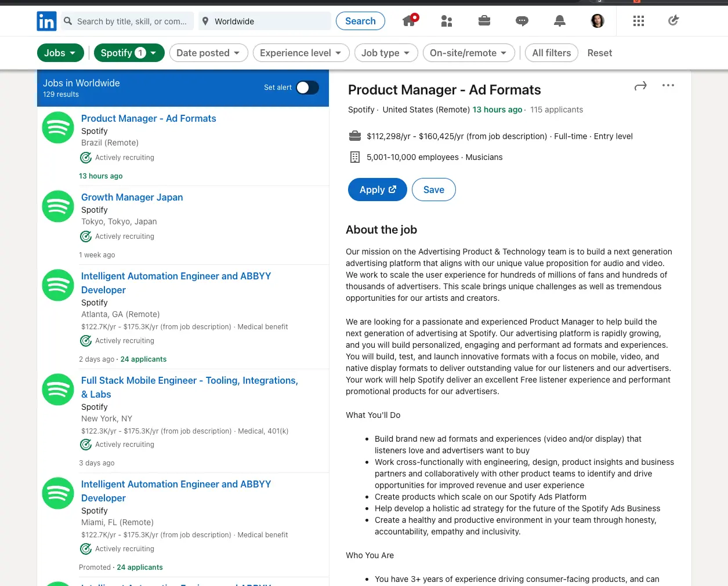Click 'Brazil (Remote)' location text

(x=110, y=143)
